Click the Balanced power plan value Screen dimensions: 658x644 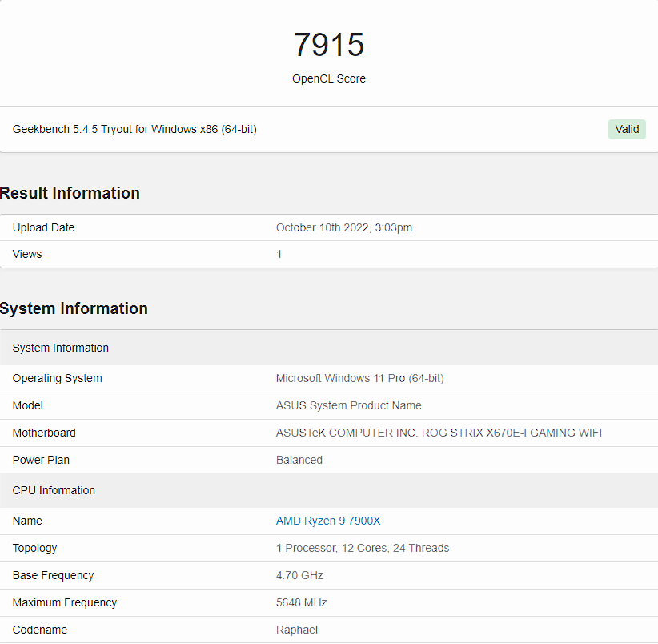click(299, 460)
